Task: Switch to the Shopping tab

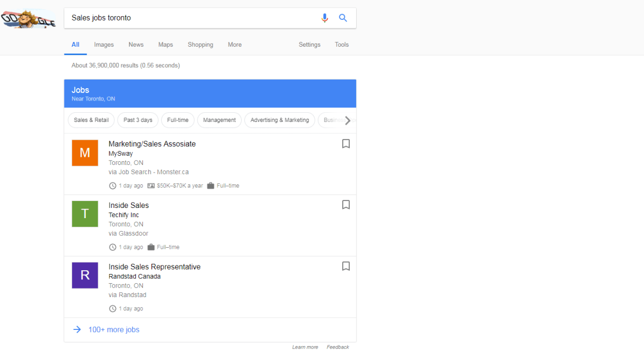Action: [200, 45]
